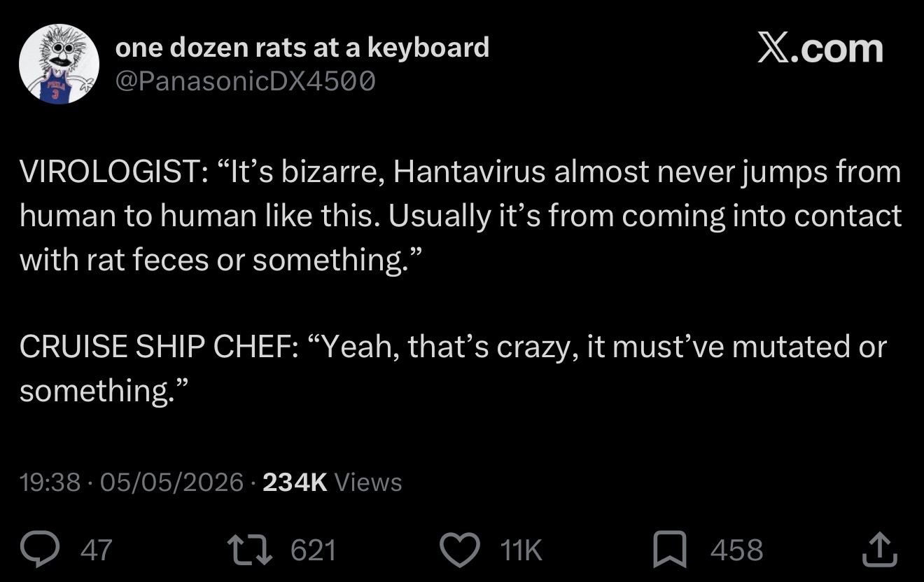
Task: Click the 11K likes count
Action: click(522, 550)
